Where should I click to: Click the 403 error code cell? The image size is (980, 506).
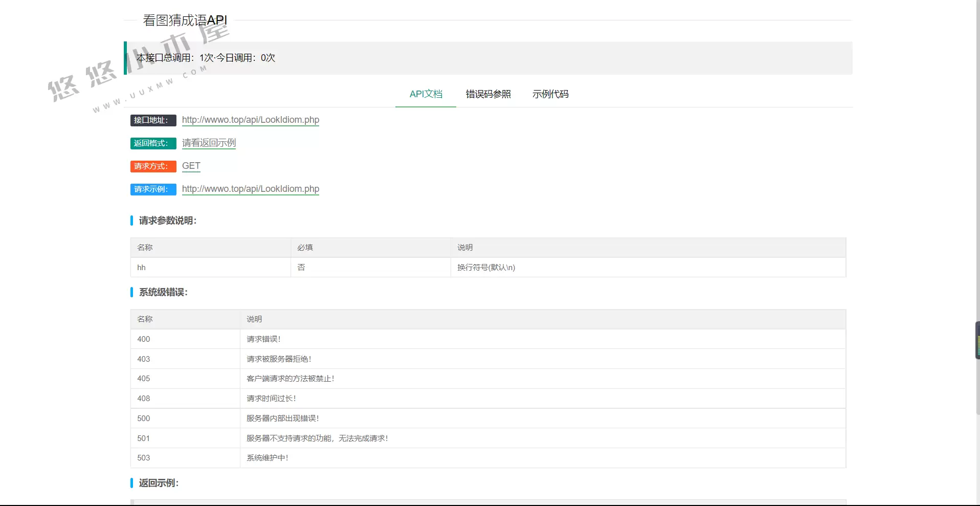pos(185,359)
